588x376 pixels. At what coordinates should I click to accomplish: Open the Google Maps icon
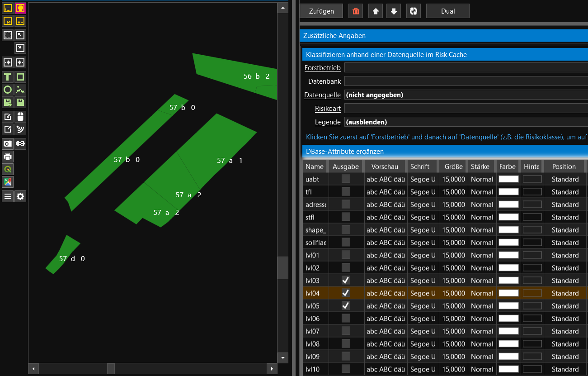tap(8, 182)
